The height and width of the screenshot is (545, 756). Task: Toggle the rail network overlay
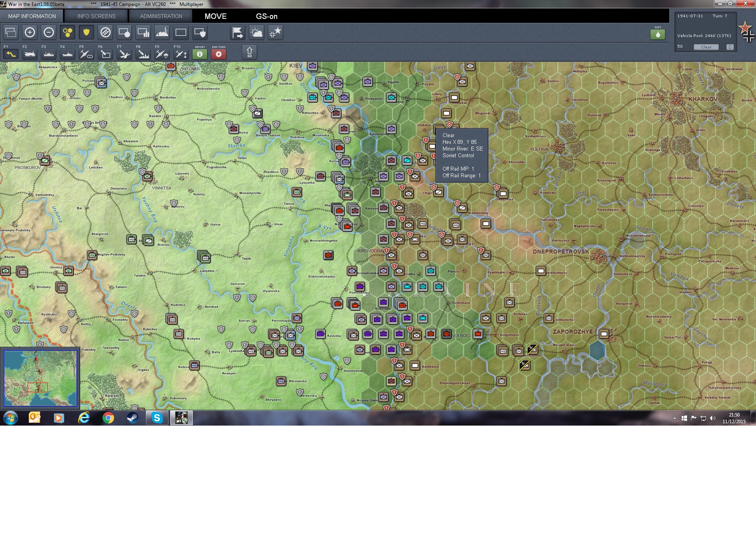coord(106,32)
